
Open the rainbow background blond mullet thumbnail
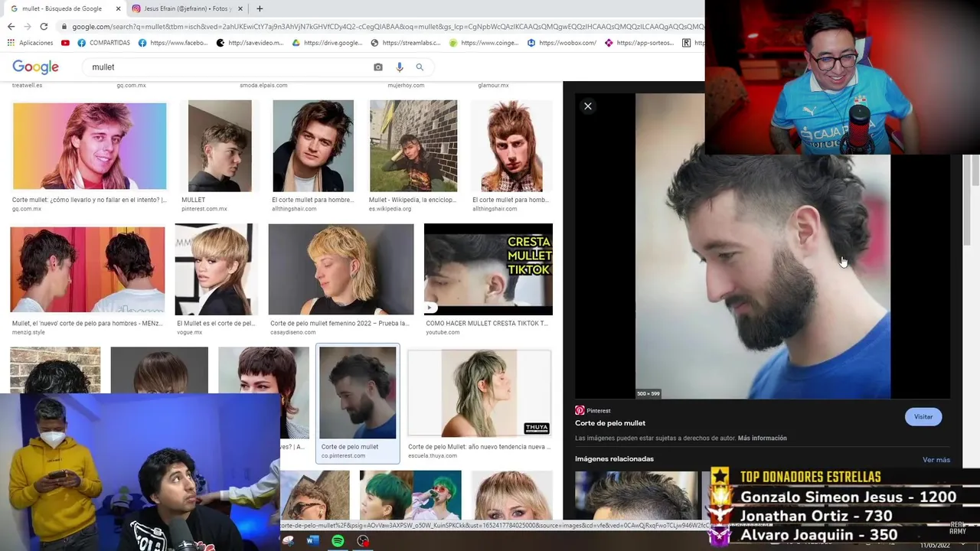click(x=90, y=146)
